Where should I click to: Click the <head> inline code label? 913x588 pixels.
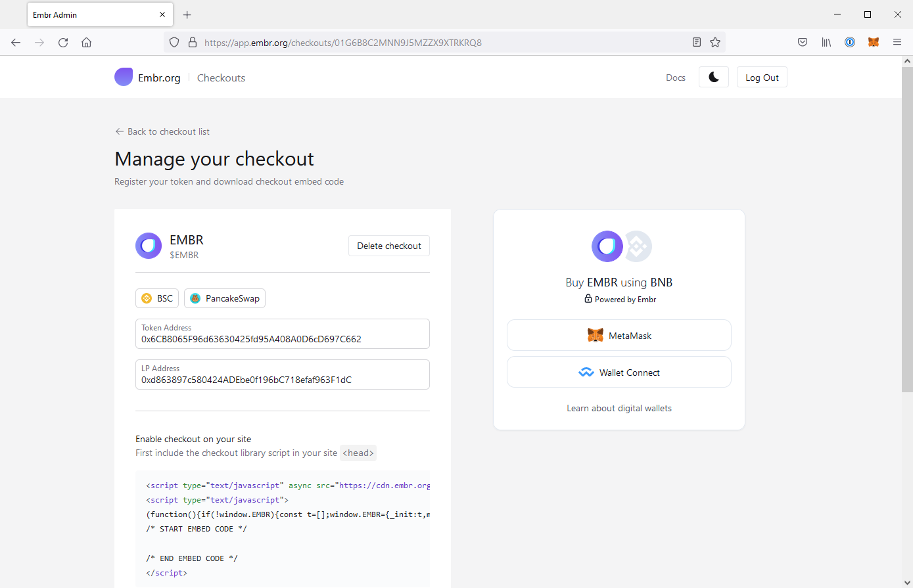pos(358,453)
